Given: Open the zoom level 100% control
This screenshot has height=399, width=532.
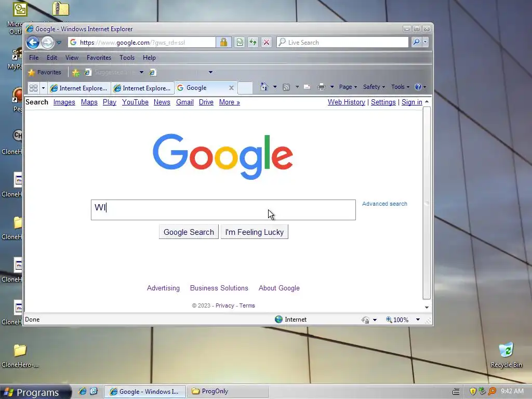Looking at the screenshot, I should 397,320.
